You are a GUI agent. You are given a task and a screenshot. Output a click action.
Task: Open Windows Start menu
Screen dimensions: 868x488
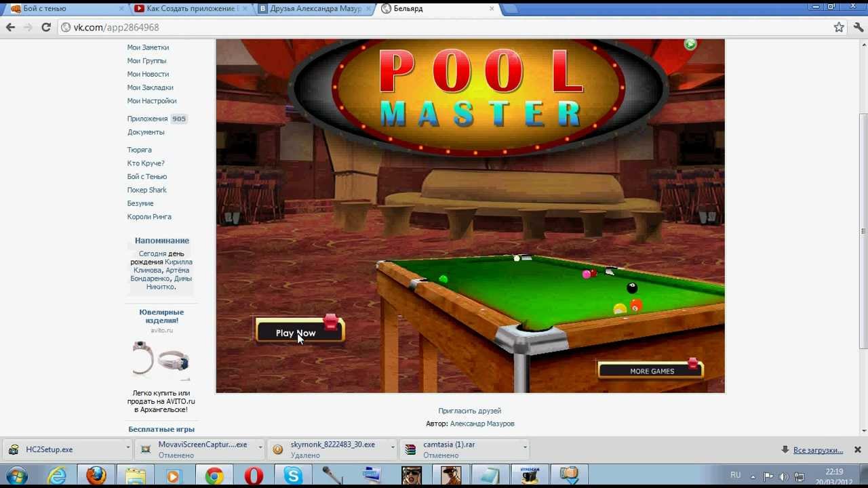(16, 476)
